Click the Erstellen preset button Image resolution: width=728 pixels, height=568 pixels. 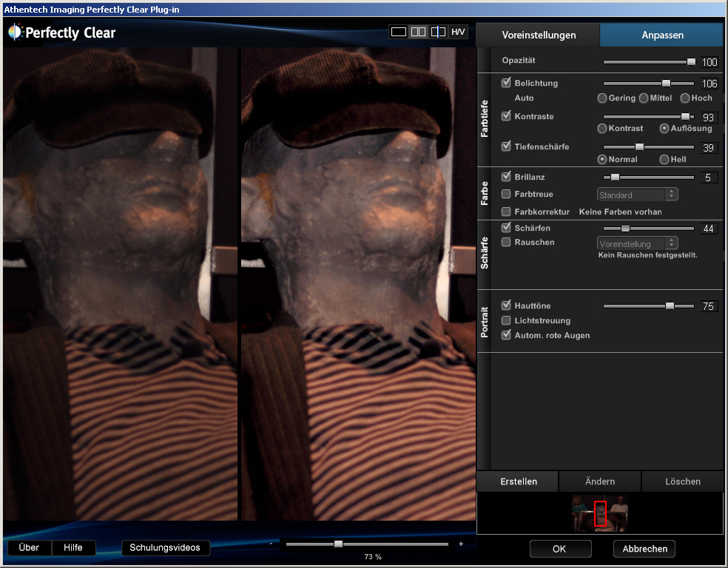[x=518, y=481]
